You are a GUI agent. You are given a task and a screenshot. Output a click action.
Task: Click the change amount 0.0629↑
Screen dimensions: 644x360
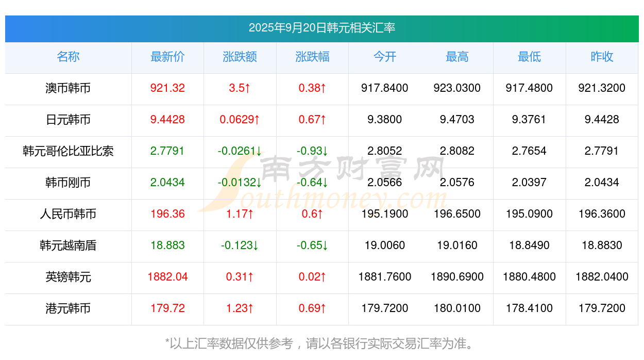coord(240,120)
